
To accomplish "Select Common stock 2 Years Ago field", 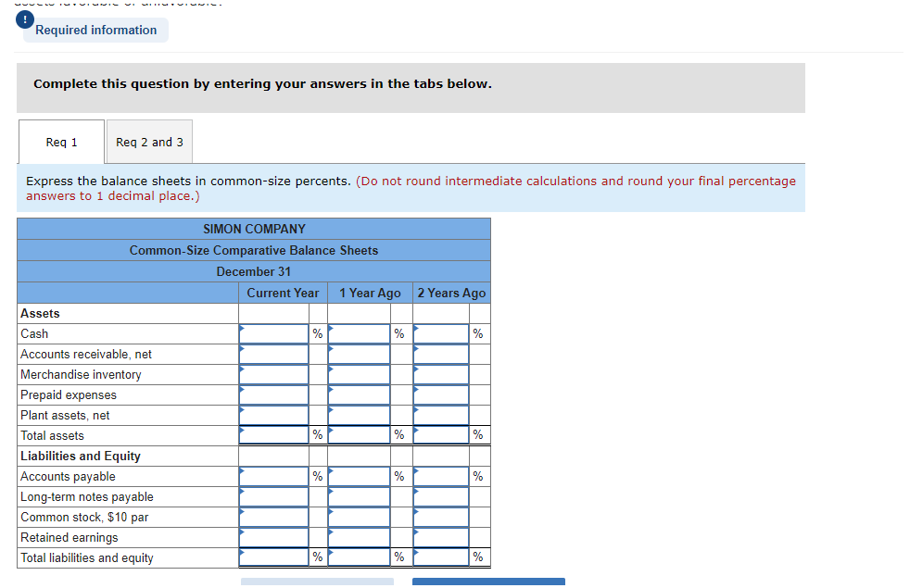I will tap(441, 518).
